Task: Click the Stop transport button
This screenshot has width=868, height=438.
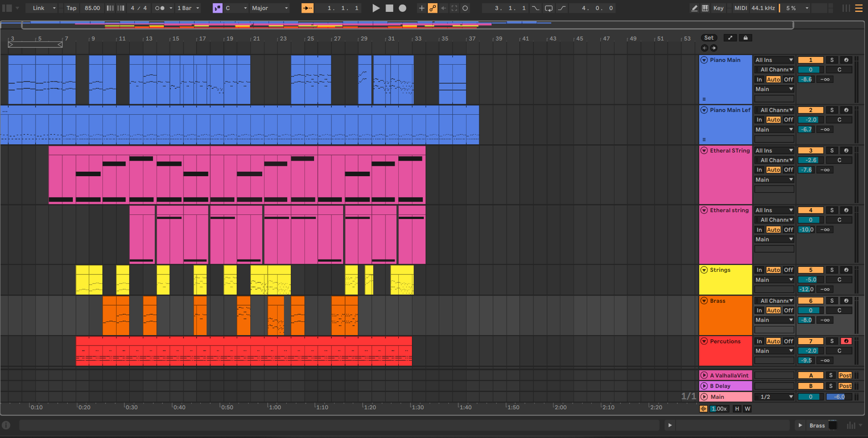Action: [x=389, y=8]
